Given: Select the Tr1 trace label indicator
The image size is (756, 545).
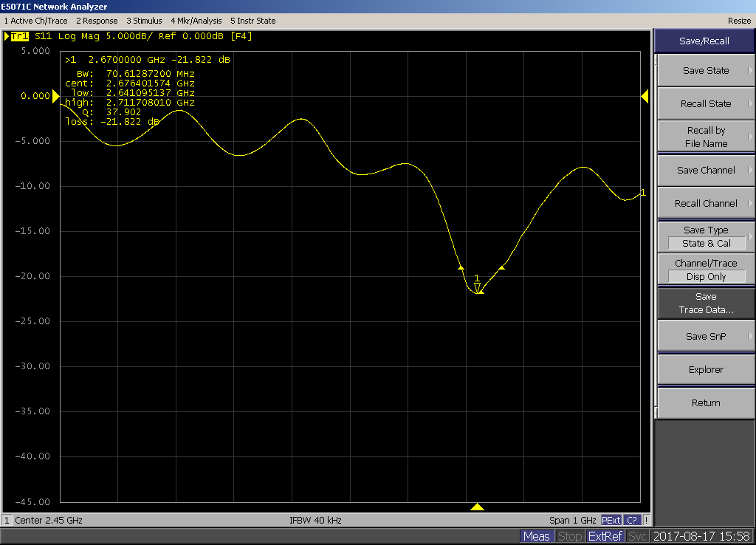Looking at the screenshot, I should coord(19,36).
